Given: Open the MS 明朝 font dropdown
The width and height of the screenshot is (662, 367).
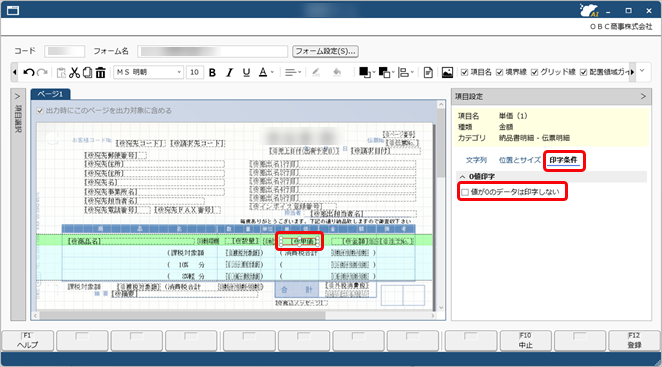Looking at the screenshot, I should point(179,72).
